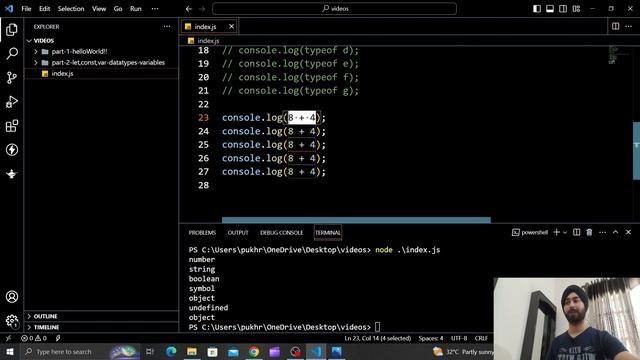Switch to the DEBUG CONSOLE panel tab

click(282, 233)
